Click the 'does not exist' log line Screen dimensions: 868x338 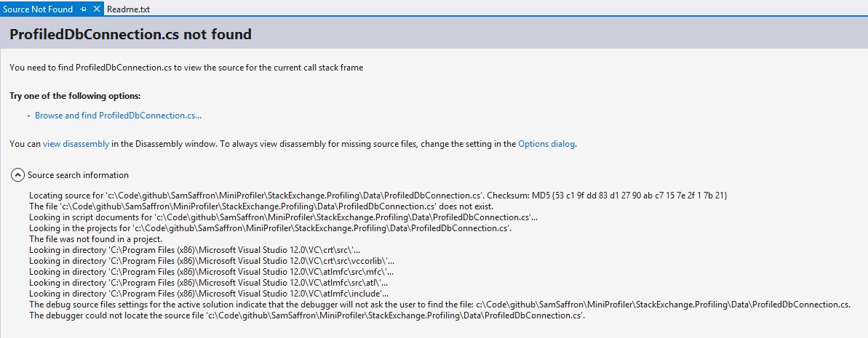257,206
